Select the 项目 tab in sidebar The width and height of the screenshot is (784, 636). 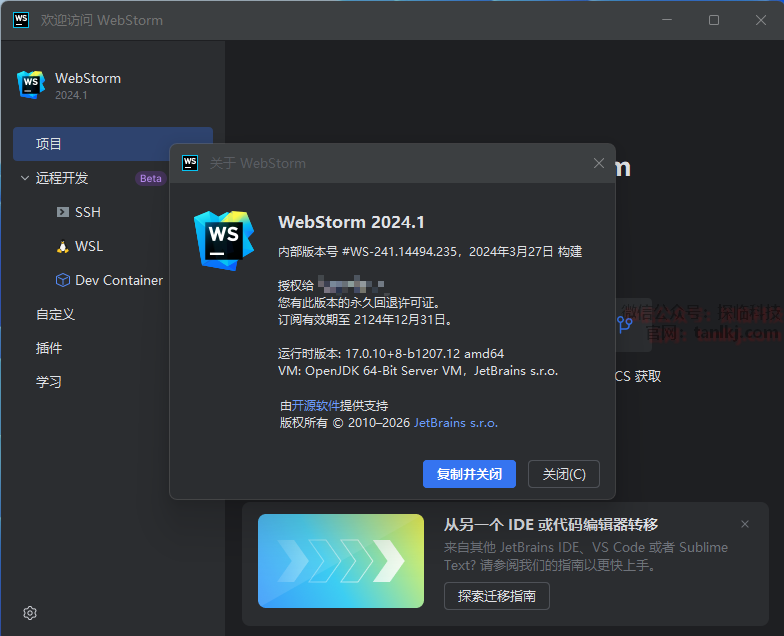(112, 144)
